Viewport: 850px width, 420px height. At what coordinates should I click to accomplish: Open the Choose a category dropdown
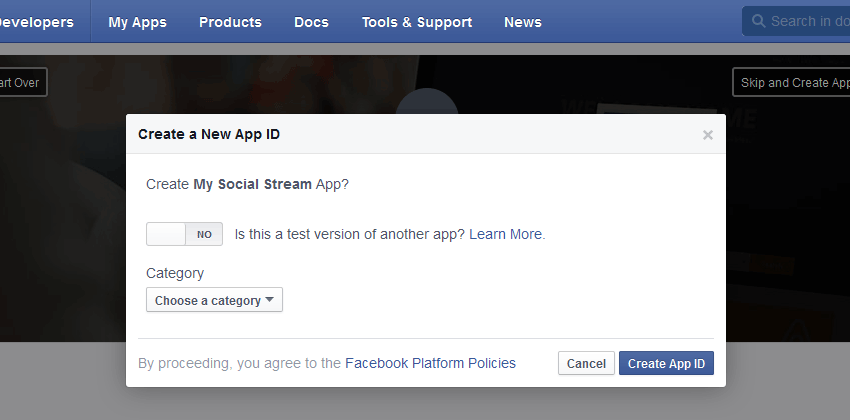(214, 300)
